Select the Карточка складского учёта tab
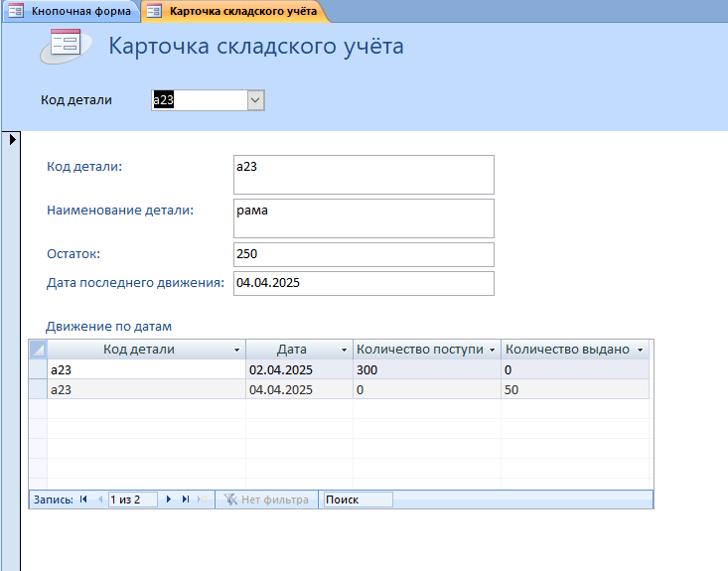Screen dimensions: 728x571 click(234, 11)
